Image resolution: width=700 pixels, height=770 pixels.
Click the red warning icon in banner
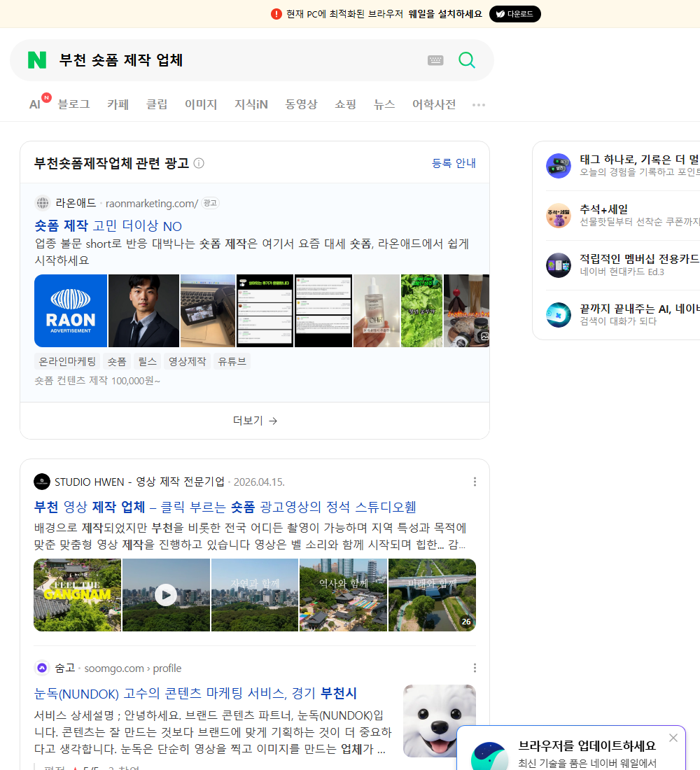coord(276,14)
